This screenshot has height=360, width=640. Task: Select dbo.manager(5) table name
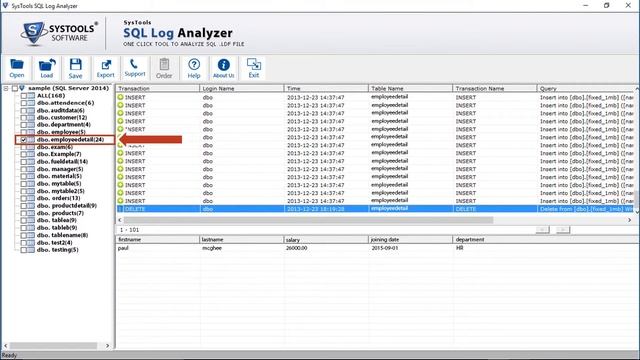[60, 169]
